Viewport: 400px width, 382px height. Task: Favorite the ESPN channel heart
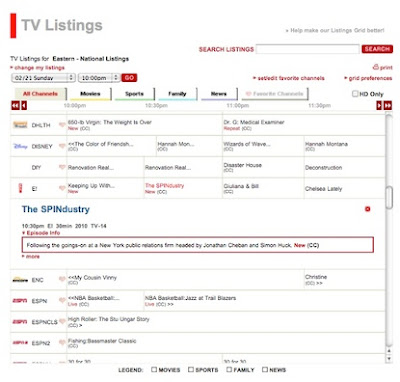[62, 301]
